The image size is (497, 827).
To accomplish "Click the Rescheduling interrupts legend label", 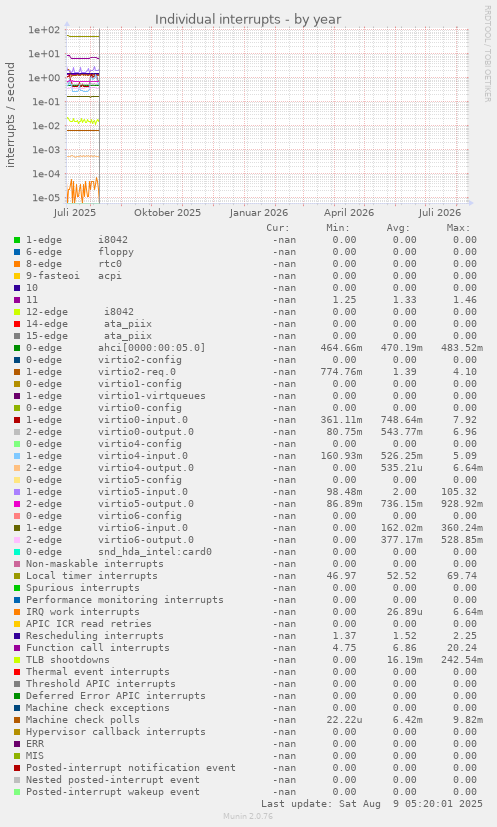I will [94, 636].
